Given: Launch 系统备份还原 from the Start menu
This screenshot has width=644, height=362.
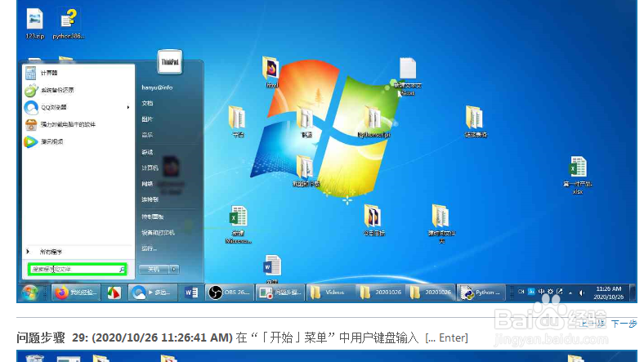Looking at the screenshot, I should click(x=78, y=90).
